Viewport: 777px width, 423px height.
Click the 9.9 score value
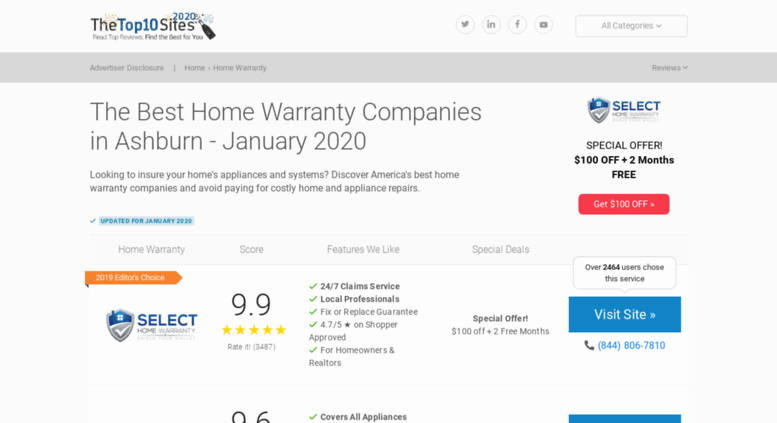point(251,304)
